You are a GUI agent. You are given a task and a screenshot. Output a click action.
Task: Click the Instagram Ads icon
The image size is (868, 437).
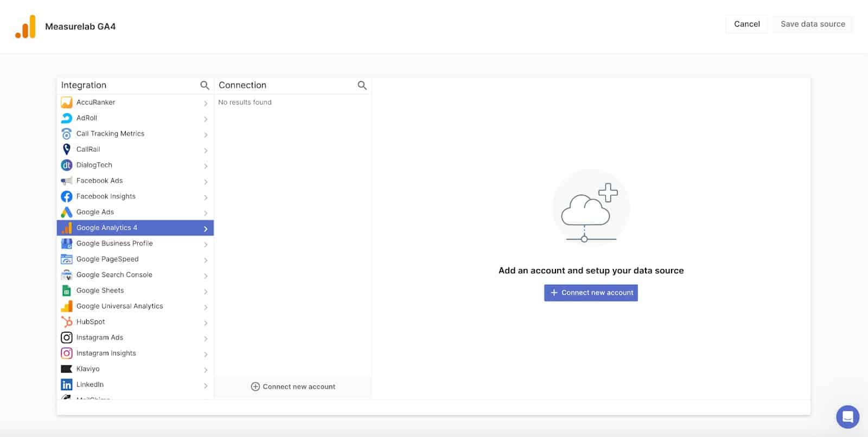tap(67, 338)
